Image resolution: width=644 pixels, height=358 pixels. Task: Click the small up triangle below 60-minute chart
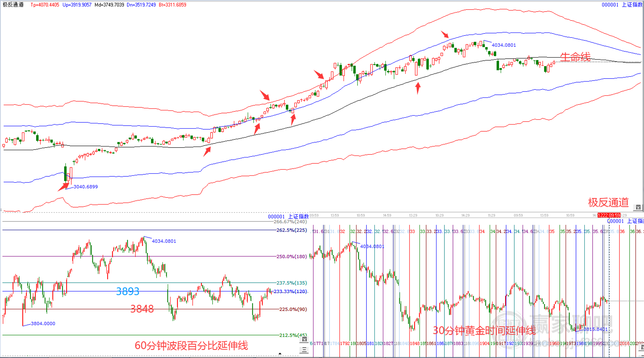pyautogui.click(x=280, y=354)
